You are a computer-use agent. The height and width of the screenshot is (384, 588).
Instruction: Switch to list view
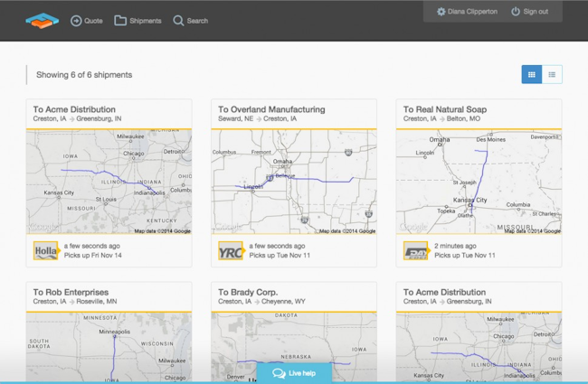(552, 74)
